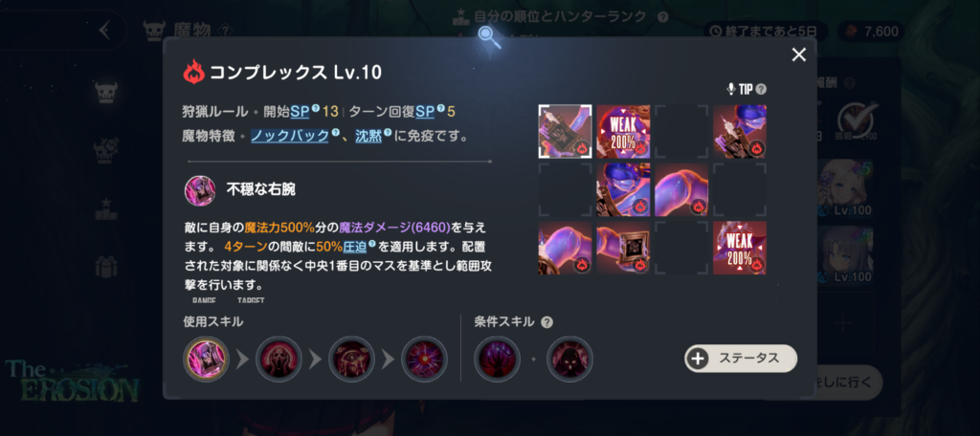Screen dimensions: 980x436
Task: Click the 開始SP link
Action: 300,112
